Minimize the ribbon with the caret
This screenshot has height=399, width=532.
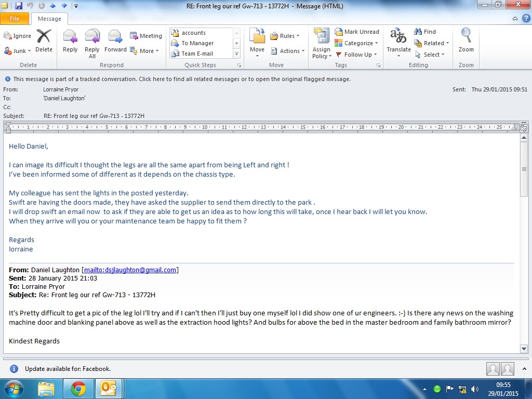(515, 19)
